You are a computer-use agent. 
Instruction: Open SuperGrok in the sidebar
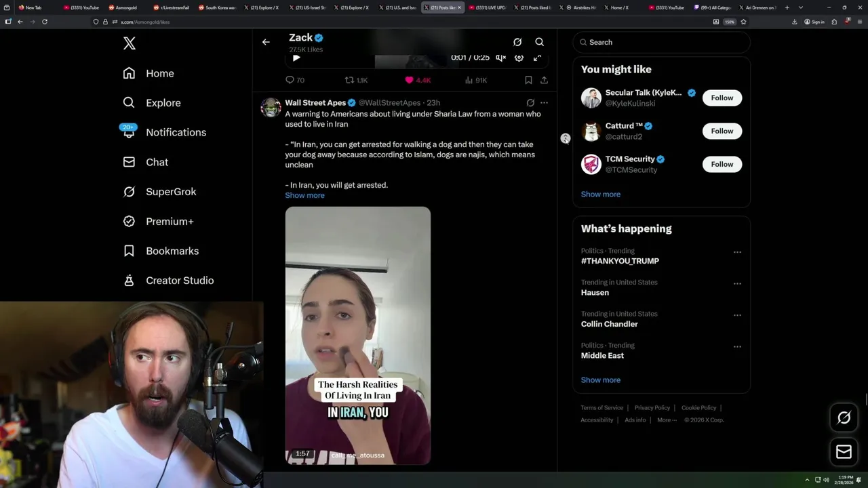point(159,192)
